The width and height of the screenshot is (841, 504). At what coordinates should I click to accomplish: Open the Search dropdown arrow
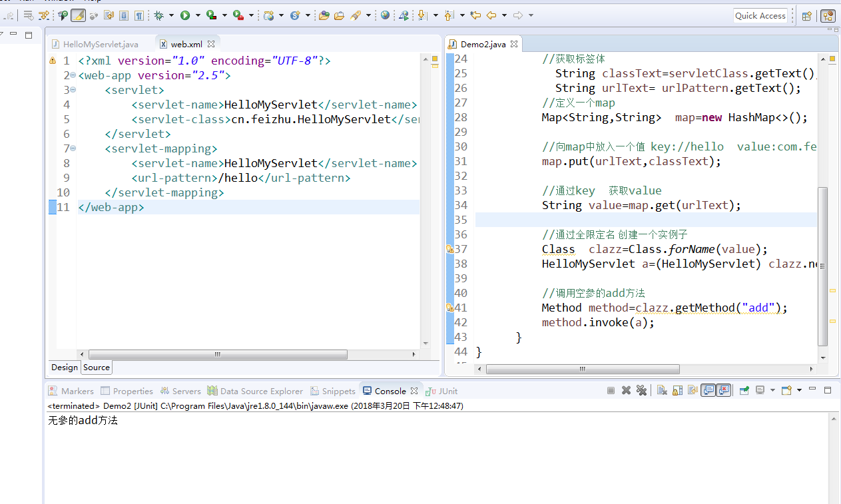tap(368, 15)
